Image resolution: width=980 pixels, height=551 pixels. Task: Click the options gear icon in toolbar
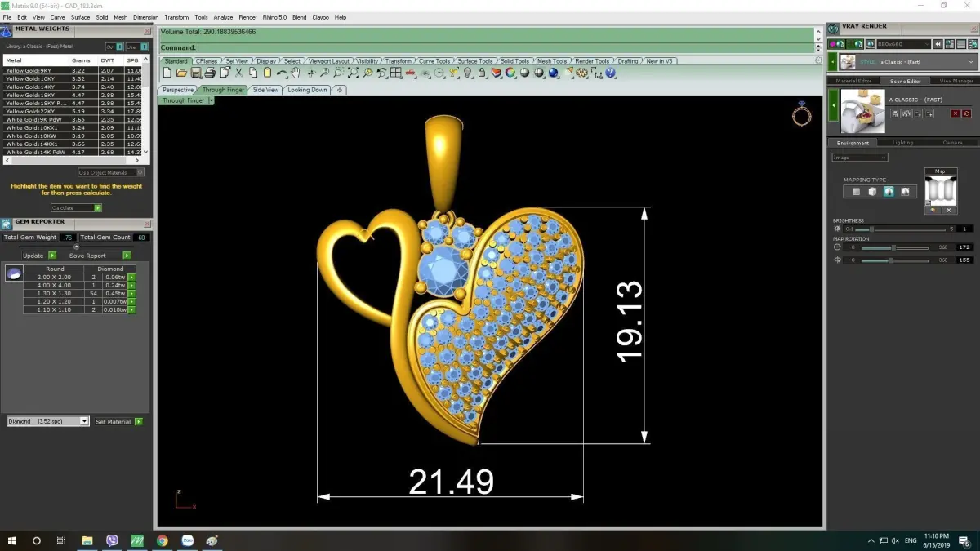pyautogui.click(x=581, y=73)
